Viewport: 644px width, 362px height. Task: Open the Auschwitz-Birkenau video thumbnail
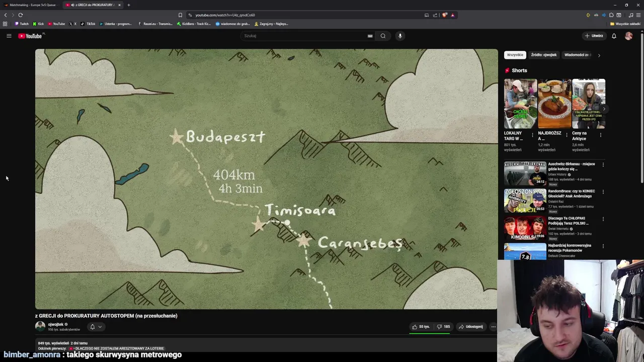[x=525, y=173]
